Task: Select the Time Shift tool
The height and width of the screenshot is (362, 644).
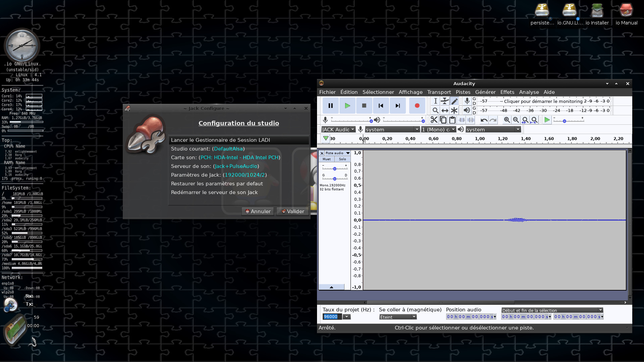Action: click(445, 110)
